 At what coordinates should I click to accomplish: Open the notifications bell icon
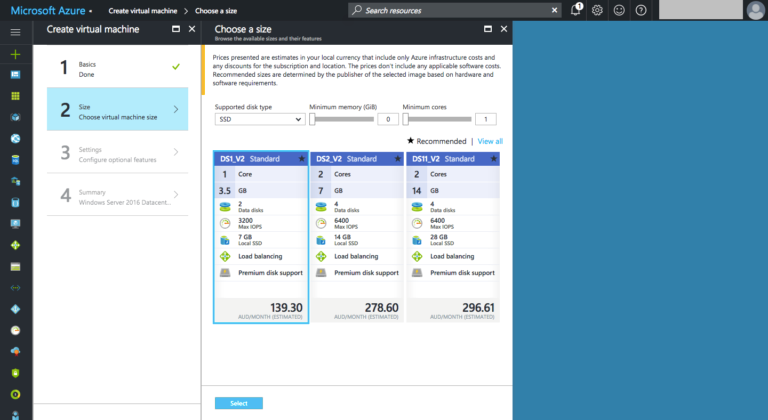click(576, 10)
